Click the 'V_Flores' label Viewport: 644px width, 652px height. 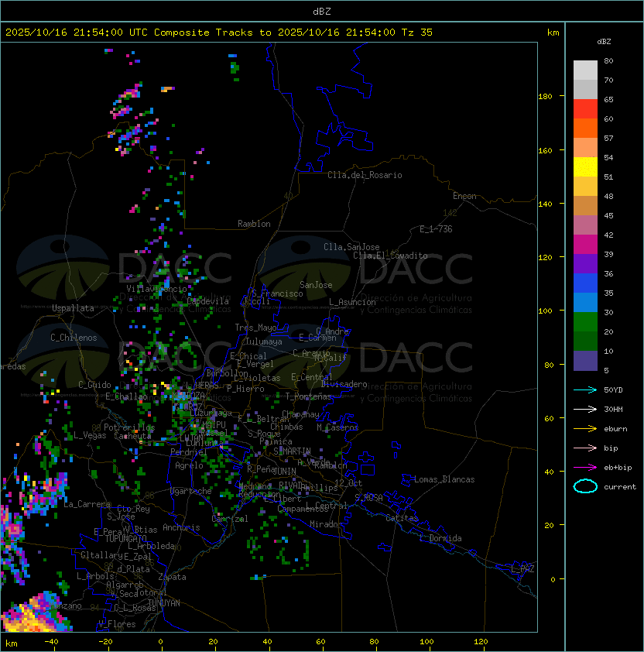point(117,624)
